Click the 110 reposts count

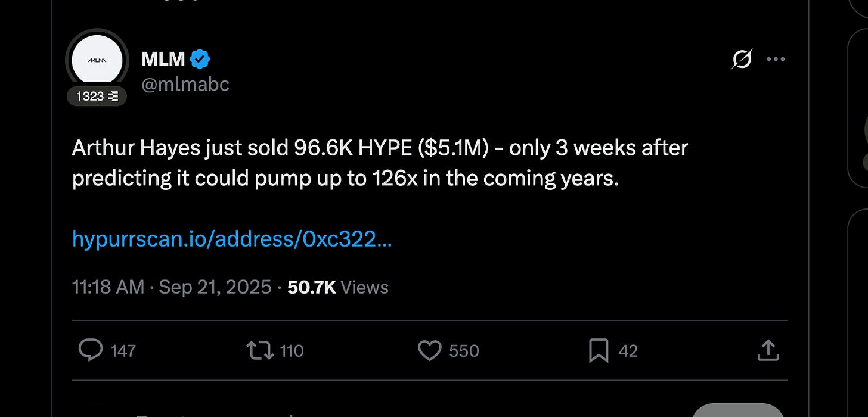pyautogui.click(x=292, y=351)
